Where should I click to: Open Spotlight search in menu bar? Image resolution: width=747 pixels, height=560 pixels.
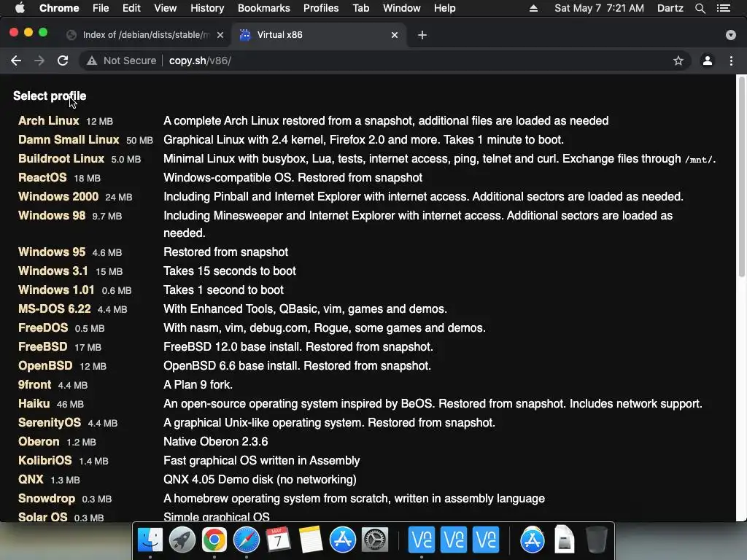coord(700,8)
